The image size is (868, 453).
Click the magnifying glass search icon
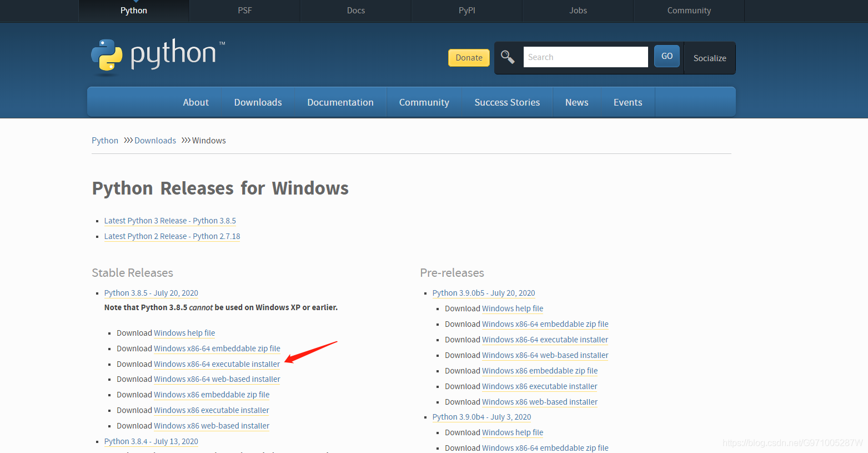(x=508, y=57)
